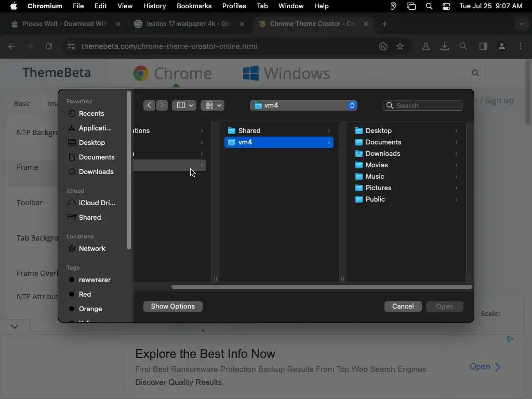Expand the chevron on the Public row
The height and width of the screenshot is (399, 532).
tap(456, 199)
